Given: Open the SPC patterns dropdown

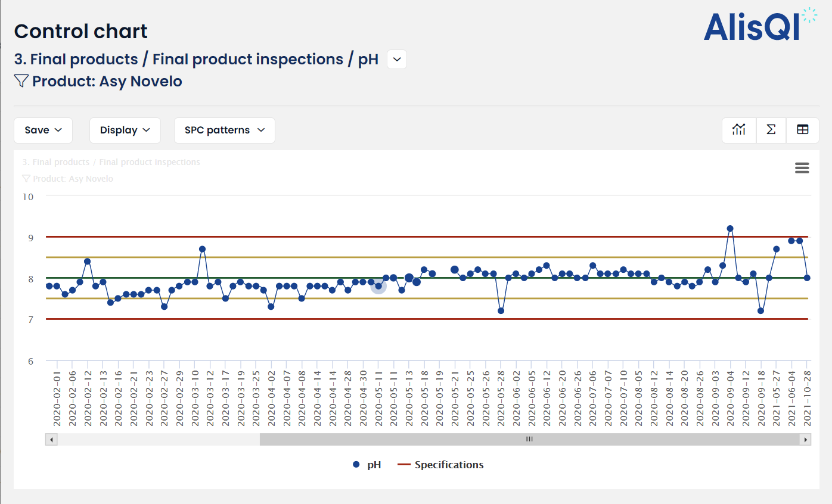Looking at the screenshot, I should (x=224, y=130).
